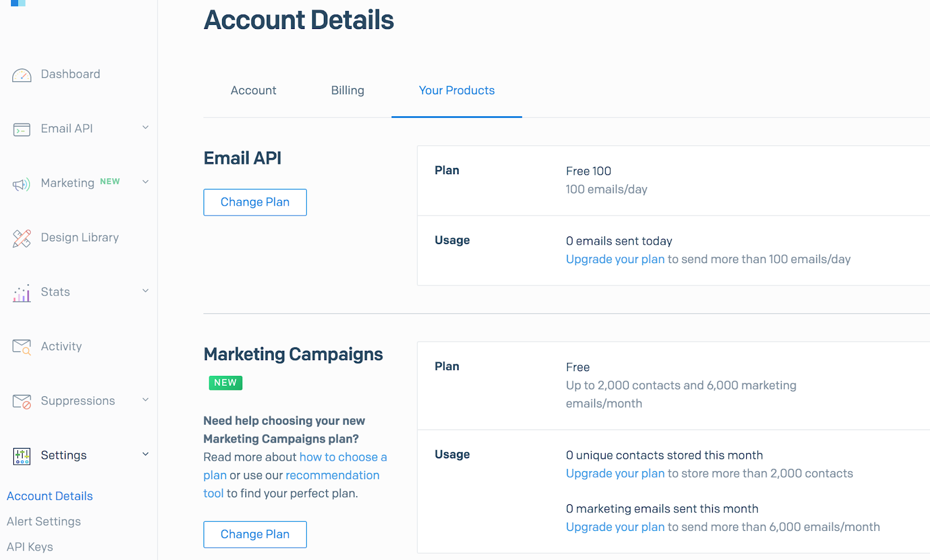This screenshot has height=560, width=930.
Task: Click the Stats bar chart icon
Action: pos(22,293)
